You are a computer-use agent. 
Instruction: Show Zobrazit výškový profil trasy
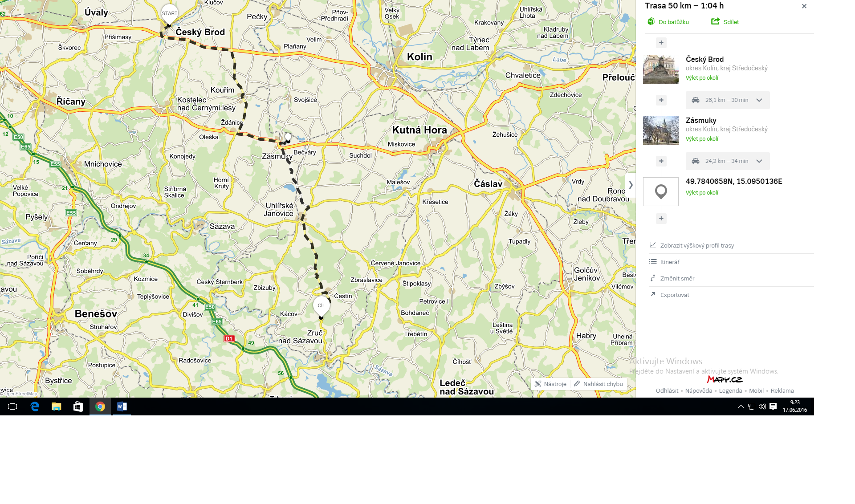(696, 245)
